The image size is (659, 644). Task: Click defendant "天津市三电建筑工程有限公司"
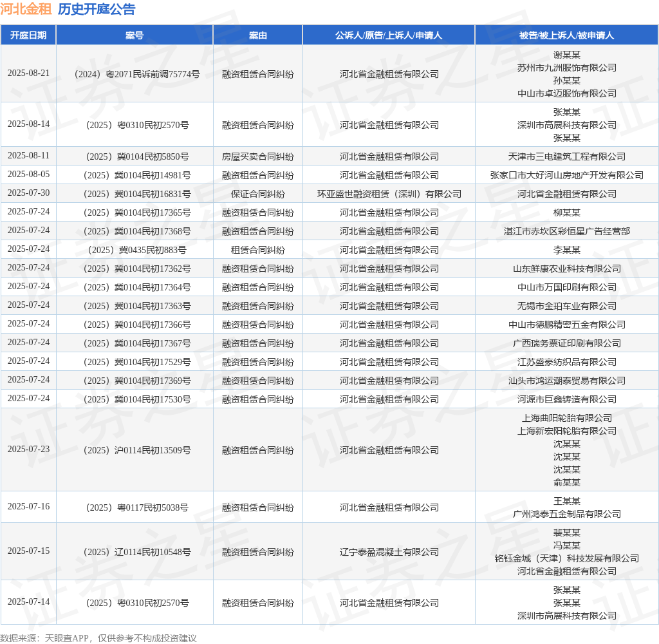(x=566, y=156)
